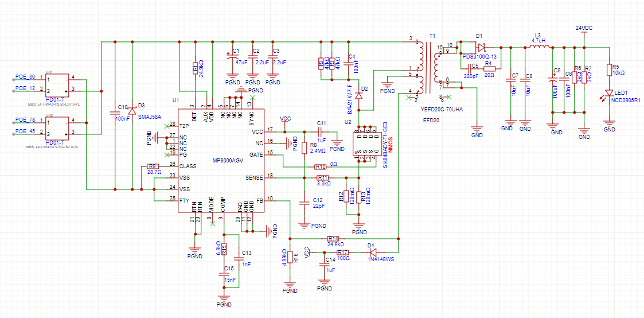Screen dimensions: 644x318
Task: Select the POE_36 net label
Action: [x=25, y=77]
